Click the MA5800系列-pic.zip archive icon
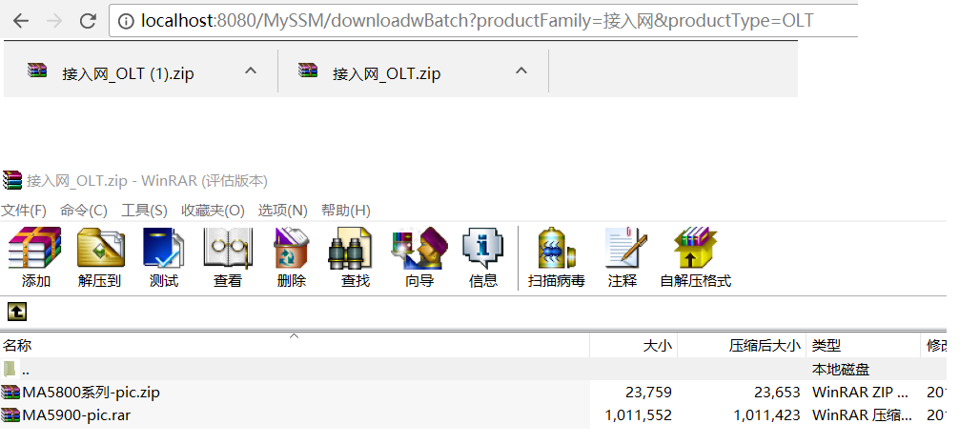The width and height of the screenshot is (980, 444). pyautogui.click(x=10, y=393)
